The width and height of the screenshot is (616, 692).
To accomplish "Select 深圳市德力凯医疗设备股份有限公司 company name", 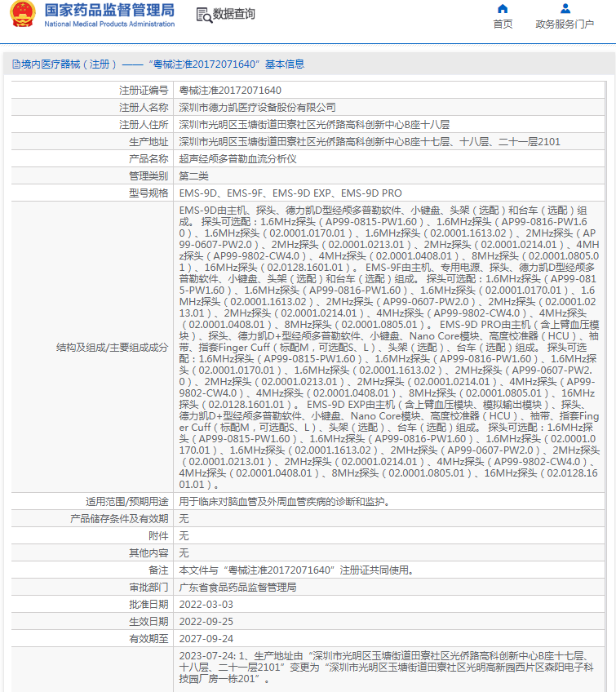I will click(257, 108).
